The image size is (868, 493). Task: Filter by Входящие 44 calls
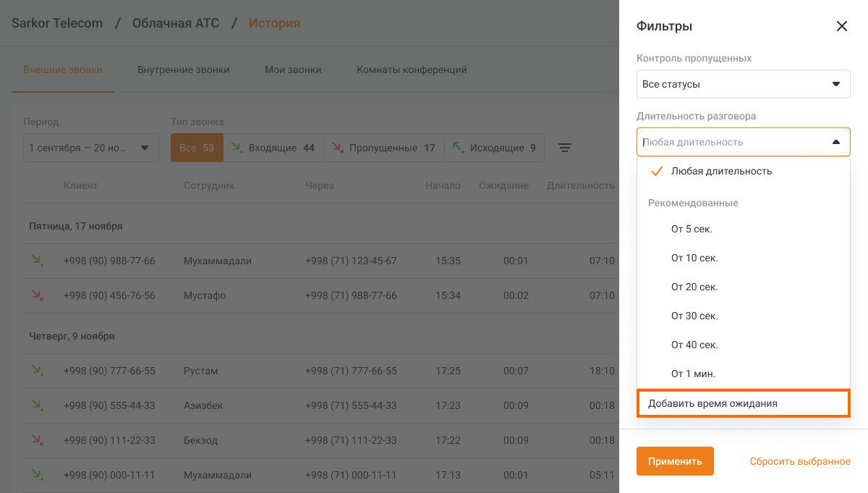coord(273,148)
